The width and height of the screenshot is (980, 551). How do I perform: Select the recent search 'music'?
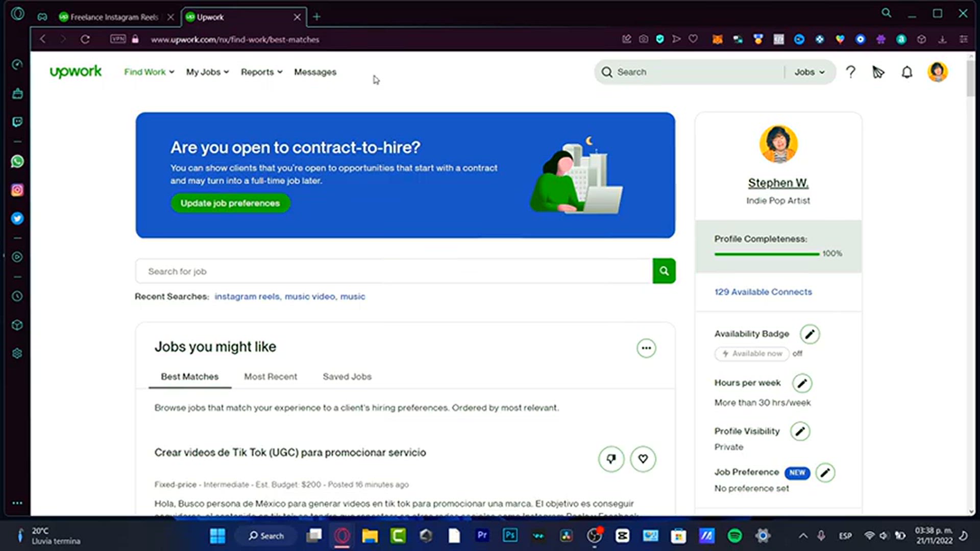(353, 296)
